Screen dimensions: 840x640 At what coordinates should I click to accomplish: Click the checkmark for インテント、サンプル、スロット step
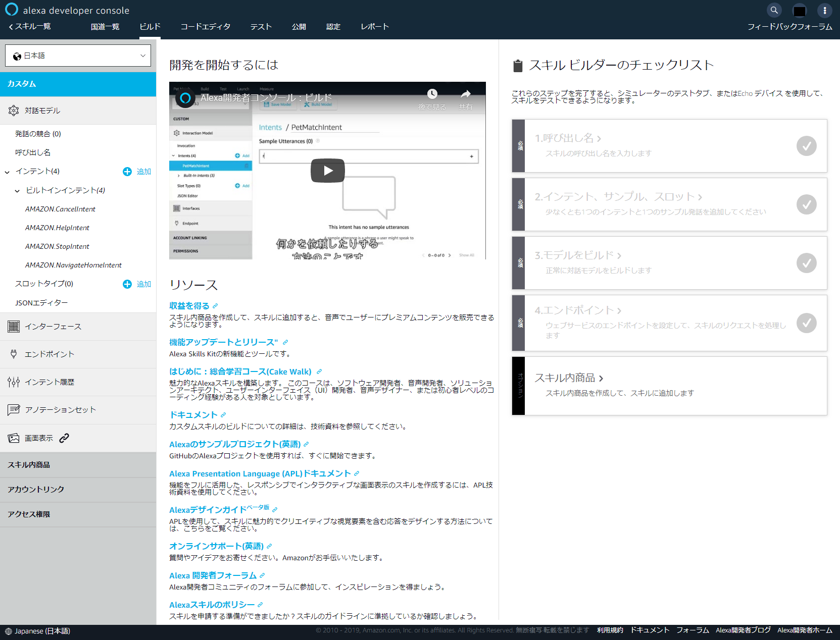tap(806, 204)
